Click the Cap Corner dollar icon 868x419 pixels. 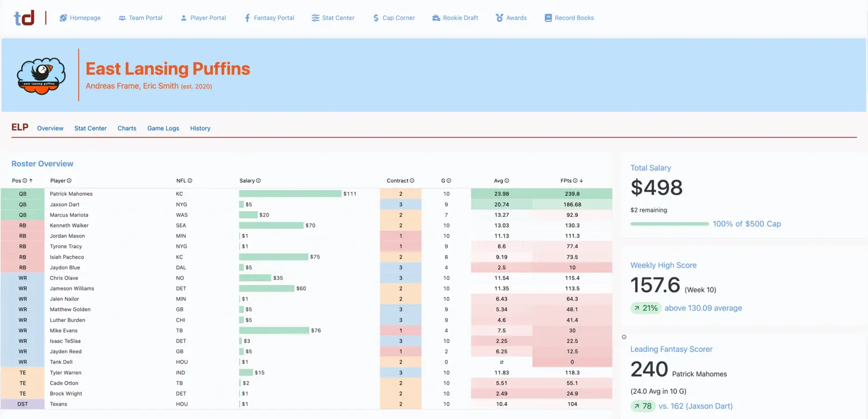click(x=376, y=18)
